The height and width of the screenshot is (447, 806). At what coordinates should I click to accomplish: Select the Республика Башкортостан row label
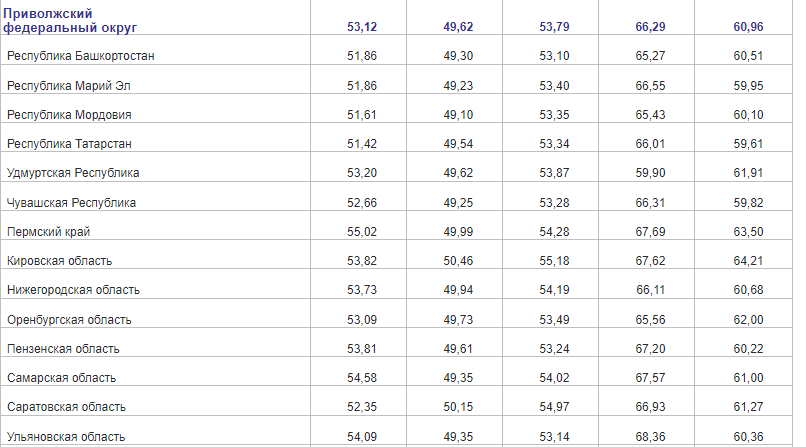tap(80, 56)
